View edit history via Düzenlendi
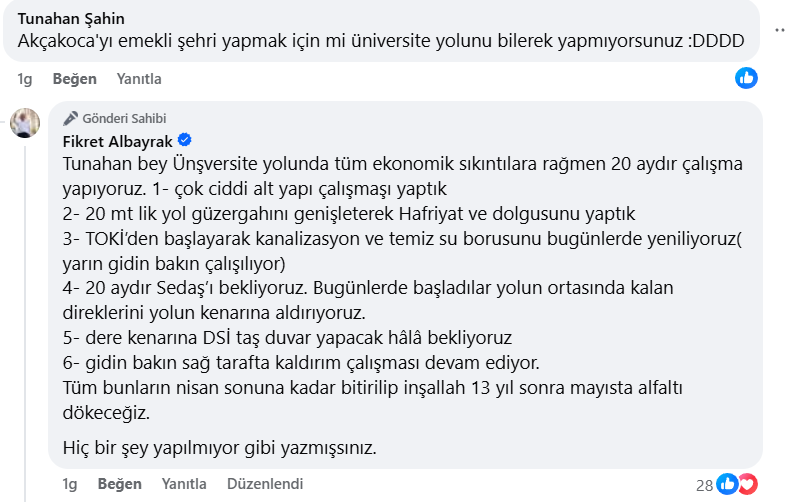 click(265, 484)
